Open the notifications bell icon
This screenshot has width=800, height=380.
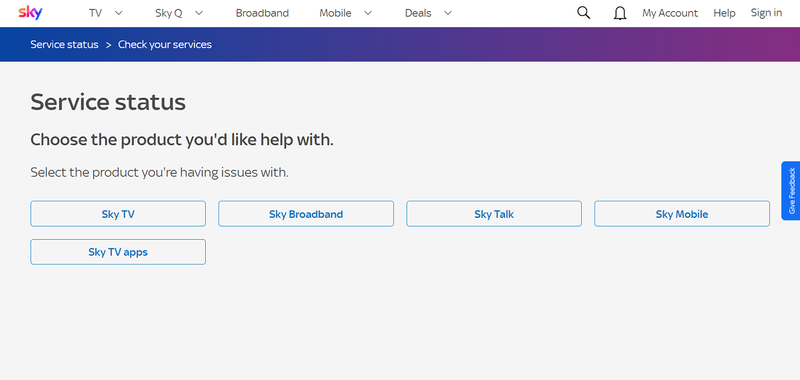(x=620, y=13)
